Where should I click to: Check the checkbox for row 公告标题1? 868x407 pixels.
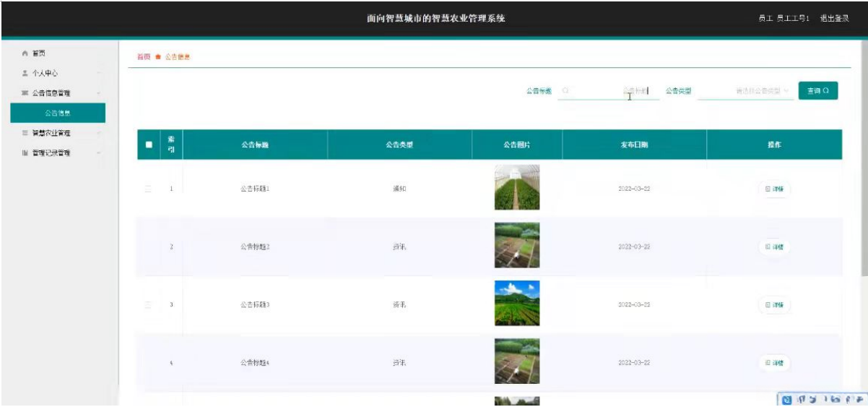149,189
